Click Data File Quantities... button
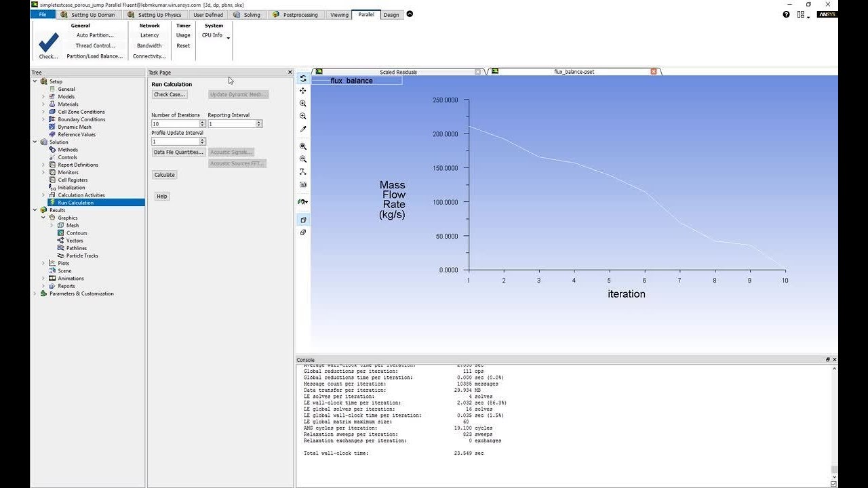Screen dimensions: 868x488 coord(178,152)
